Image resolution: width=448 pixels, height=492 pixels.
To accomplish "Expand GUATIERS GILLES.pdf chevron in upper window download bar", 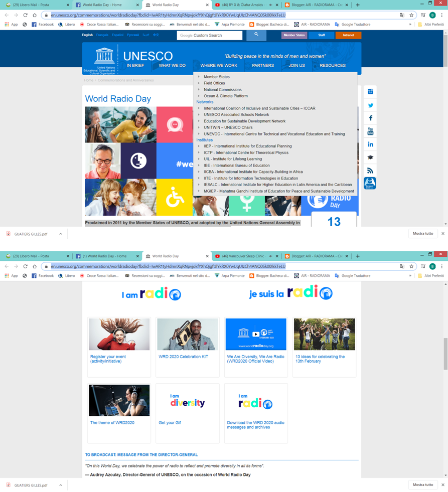I will tap(61, 234).
